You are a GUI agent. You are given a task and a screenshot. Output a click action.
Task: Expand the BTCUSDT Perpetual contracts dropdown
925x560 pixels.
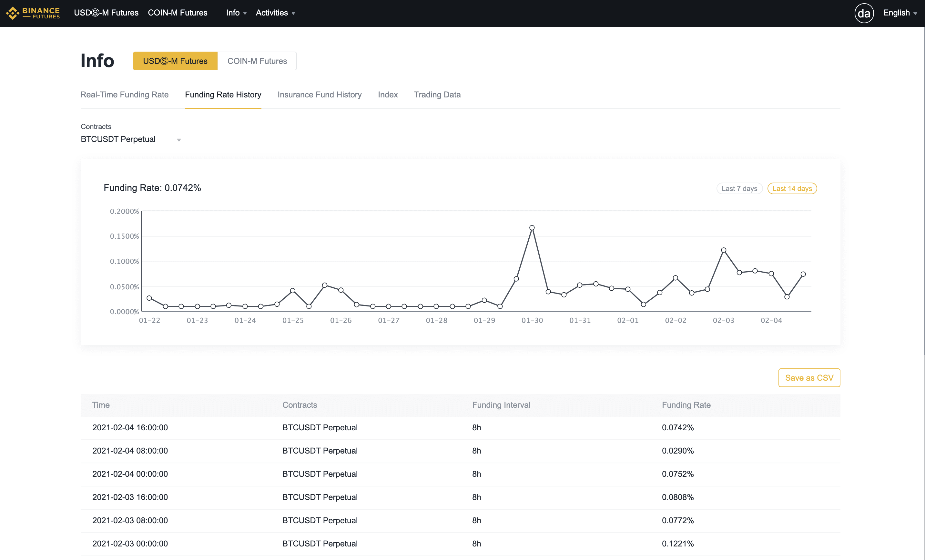coord(133,139)
